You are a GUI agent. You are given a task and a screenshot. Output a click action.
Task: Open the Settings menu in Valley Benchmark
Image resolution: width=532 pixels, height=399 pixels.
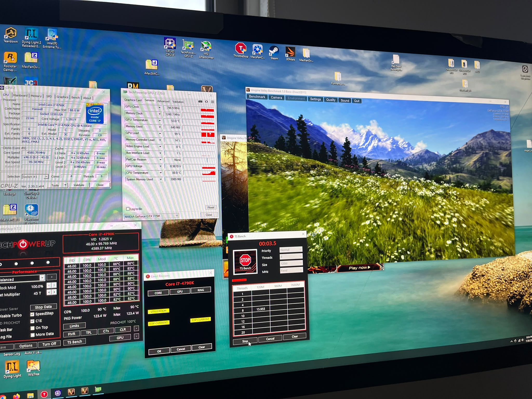315,99
